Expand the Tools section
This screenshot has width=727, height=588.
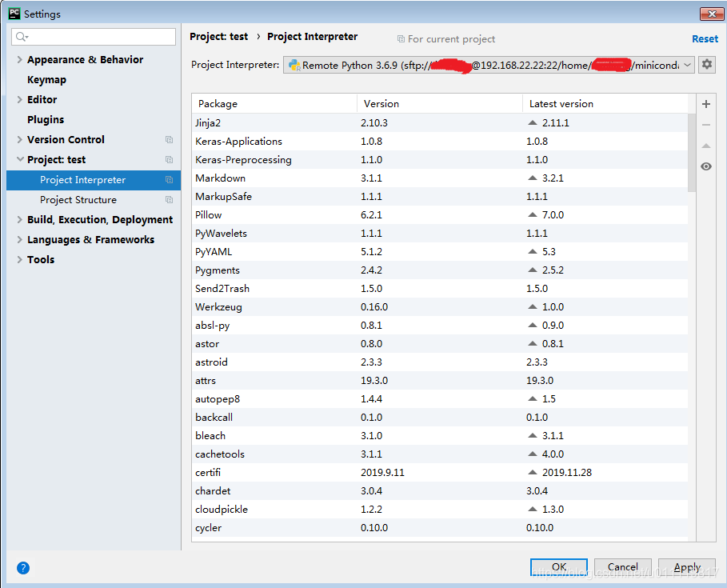(x=19, y=259)
